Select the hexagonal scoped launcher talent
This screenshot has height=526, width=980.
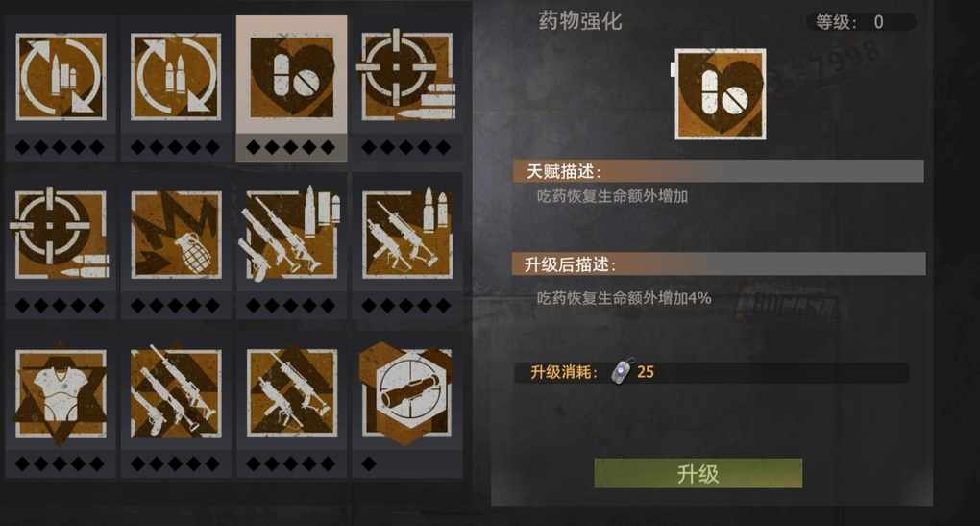click(x=406, y=392)
